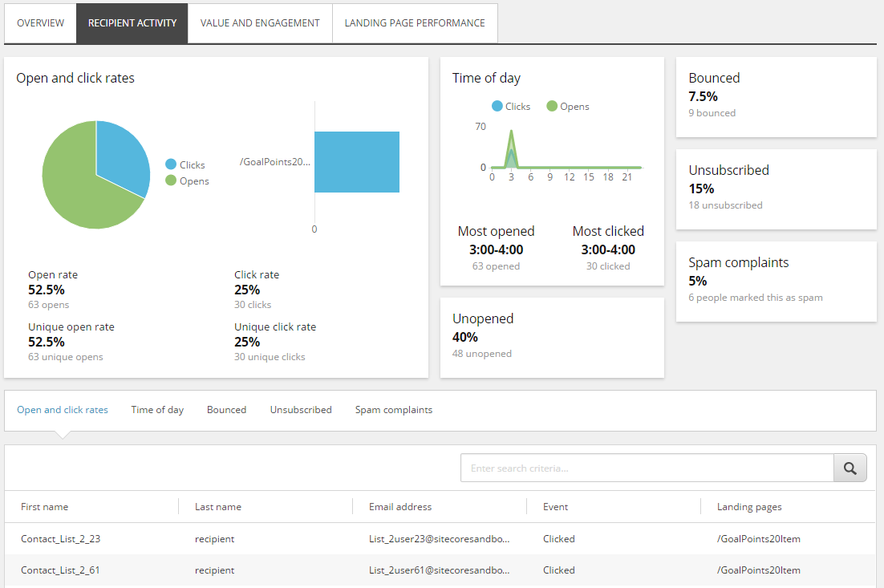This screenshot has height=588, width=884.
Task: Sort by the Email address column header
Action: 400,507
